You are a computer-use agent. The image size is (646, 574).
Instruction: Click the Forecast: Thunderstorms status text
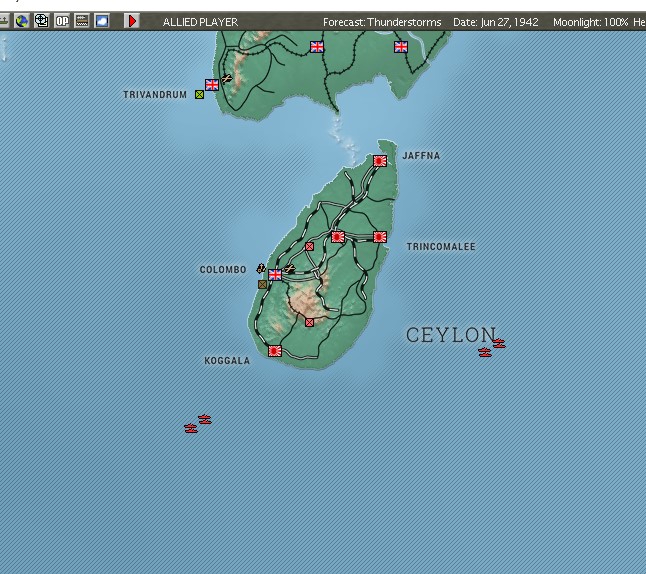382,22
